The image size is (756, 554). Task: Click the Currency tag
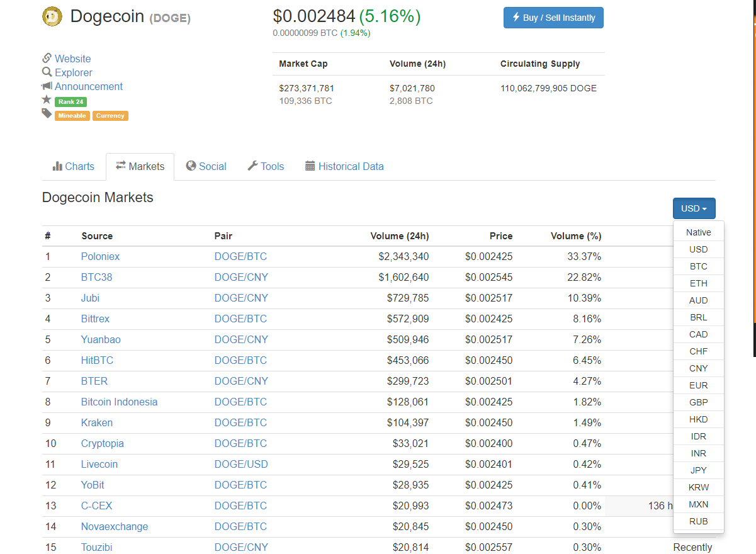point(110,116)
